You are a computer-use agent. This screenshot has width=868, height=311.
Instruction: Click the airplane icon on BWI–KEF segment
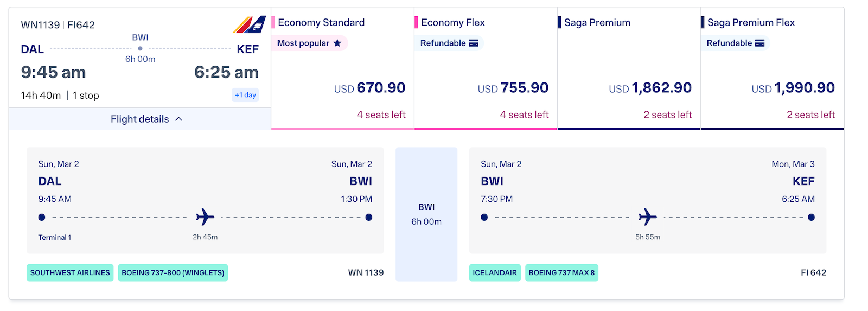click(648, 217)
